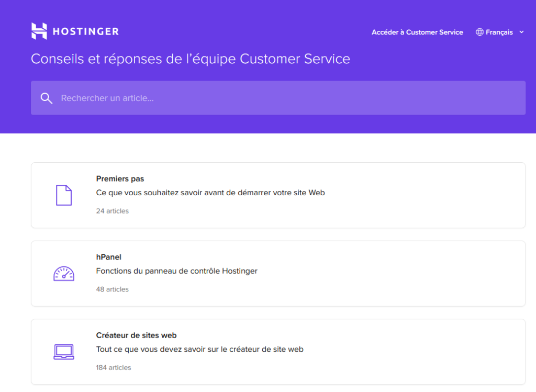Click the Premiers pas description text
Viewport: 536px width, 392px height.
(210, 193)
